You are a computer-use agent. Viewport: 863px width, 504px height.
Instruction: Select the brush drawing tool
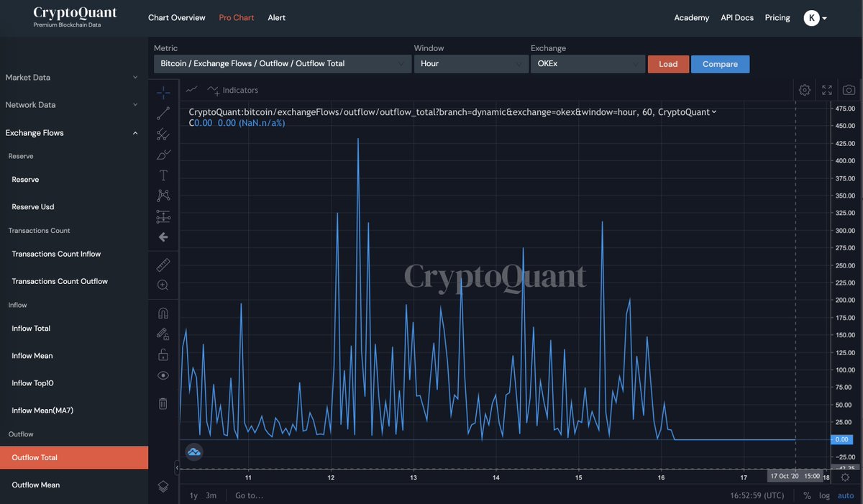(x=163, y=155)
